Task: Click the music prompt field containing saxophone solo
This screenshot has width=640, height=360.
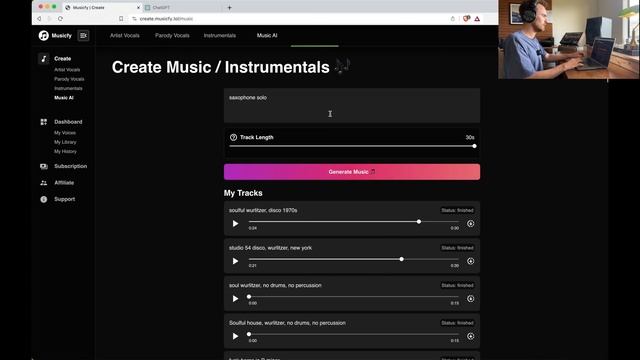Action: pyautogui.click(x=352, y=106)
